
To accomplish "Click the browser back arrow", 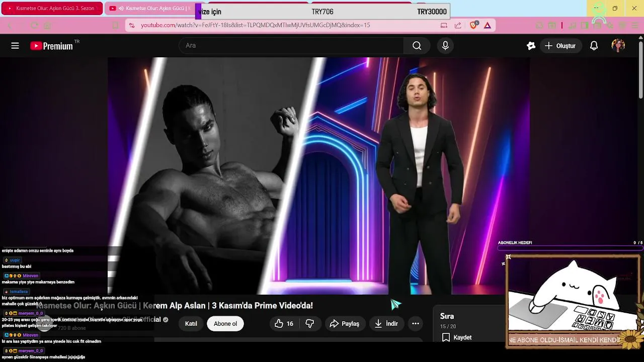I will pos(10,25).
